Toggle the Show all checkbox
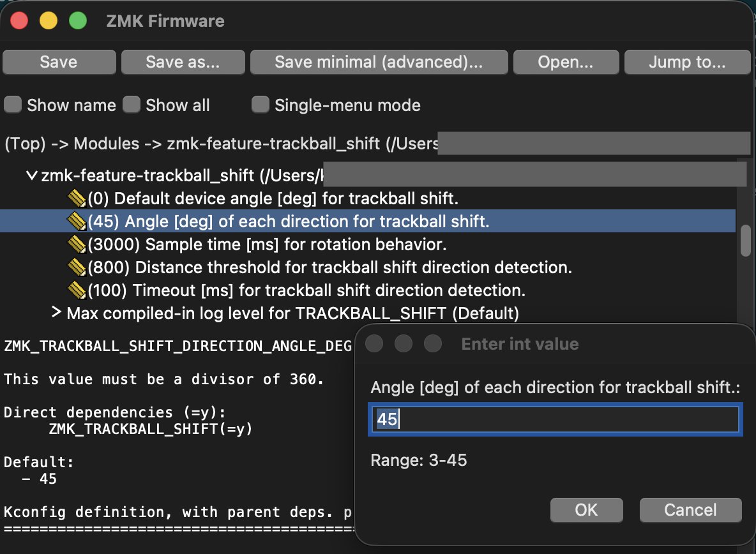Viewport: 756px width, 554px height. coord(131,105)
